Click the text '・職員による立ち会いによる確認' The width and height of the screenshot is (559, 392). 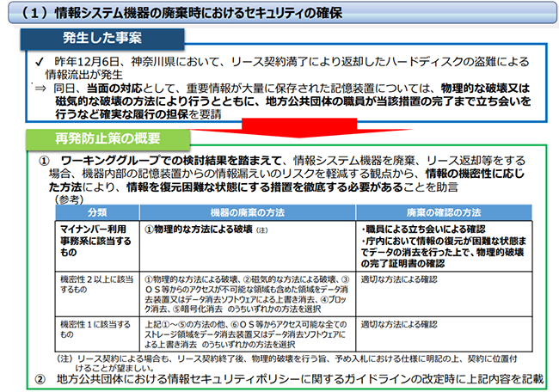423,230
